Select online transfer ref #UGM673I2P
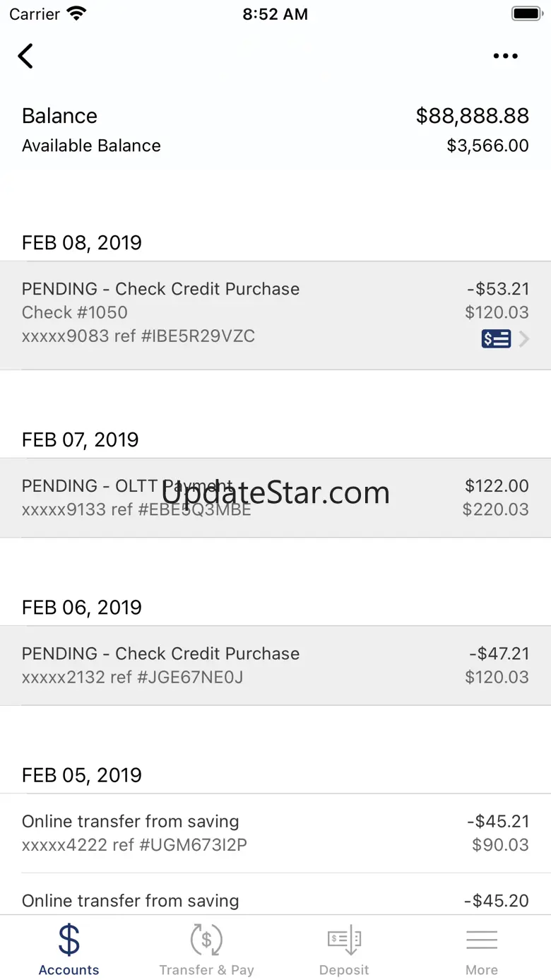 click(x=275, y=833)
